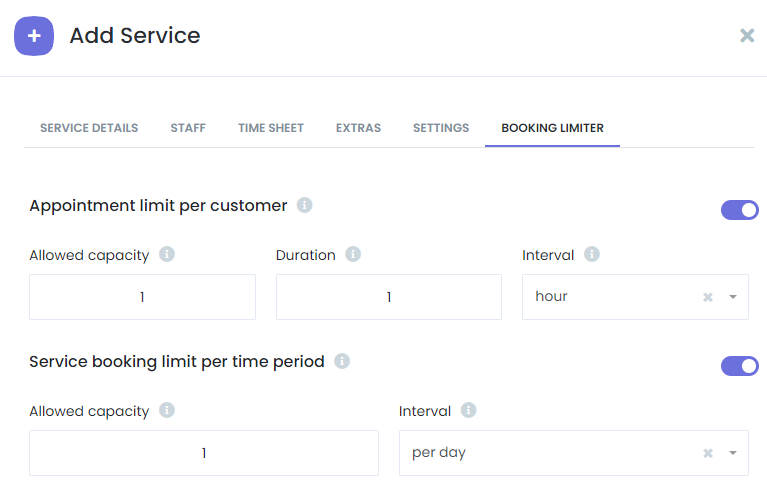This screenshot has width=767, height=497.
Task: Click info icon beside Appointment limit per customer
Action: [x=305, y=205]
